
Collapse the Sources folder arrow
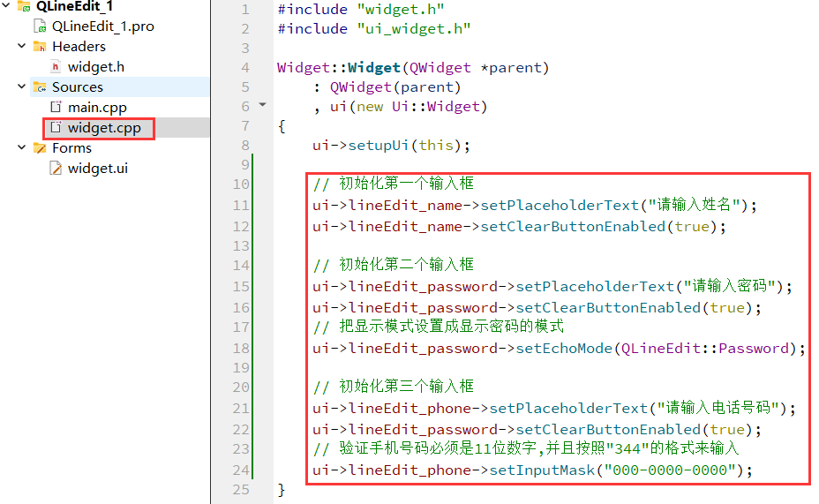[21, 87]
